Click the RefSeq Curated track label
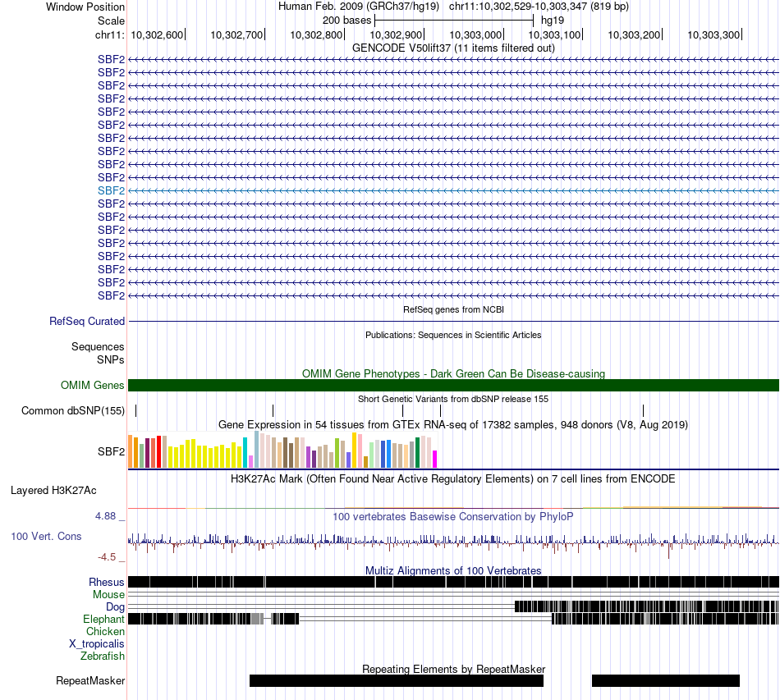 tap(87, 321)
